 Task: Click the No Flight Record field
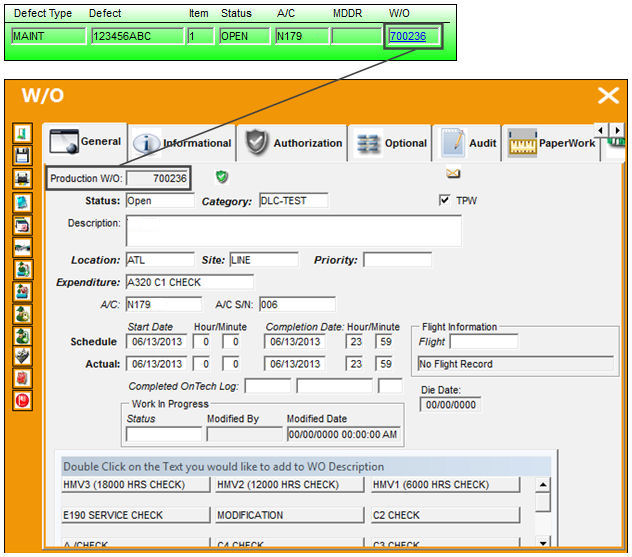tap(516, 364)
